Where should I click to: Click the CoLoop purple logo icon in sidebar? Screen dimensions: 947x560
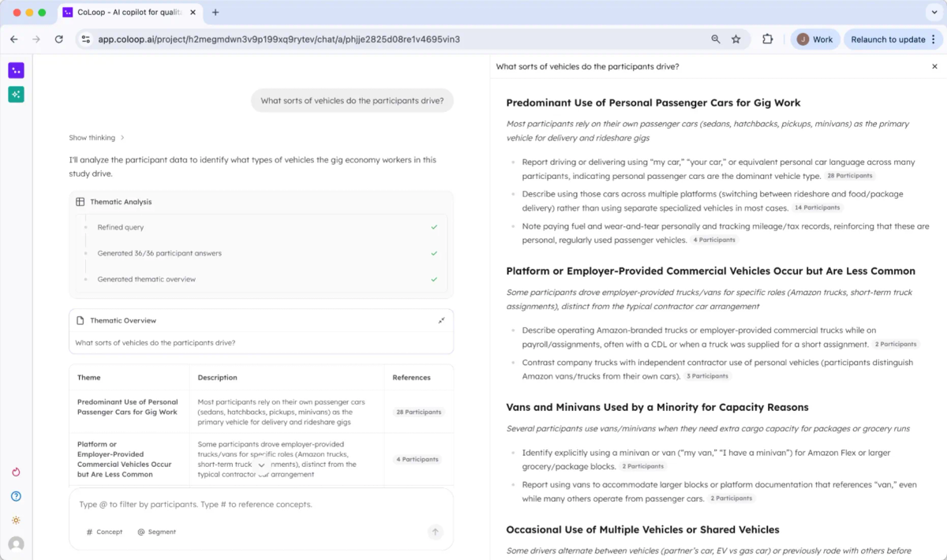click(x=16, y=70)
